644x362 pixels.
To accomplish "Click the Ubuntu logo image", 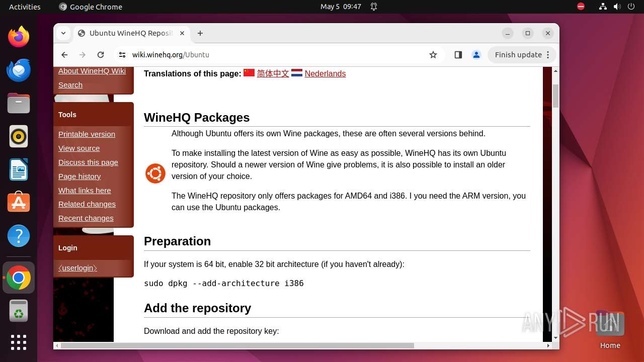I will [155, 173].
